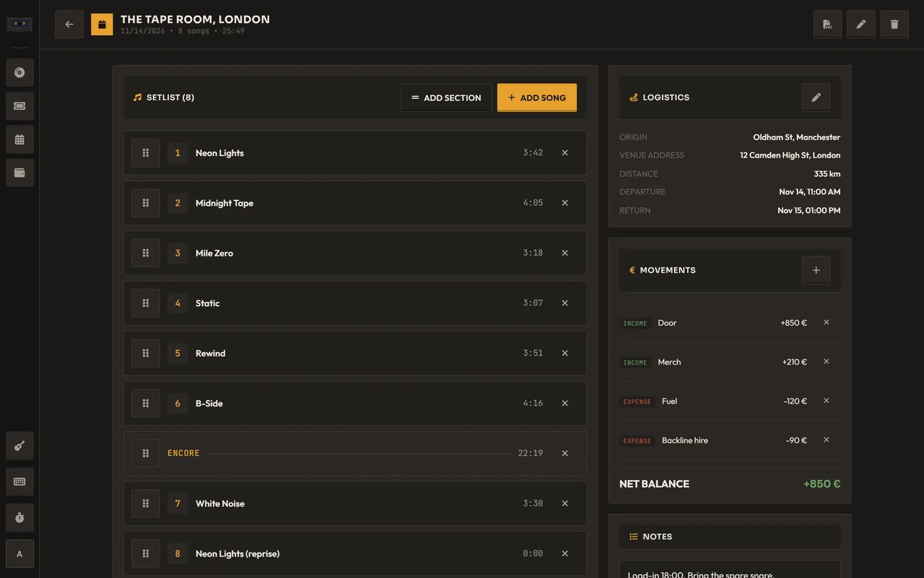This screenshot has width=924, height=578.
Task: Remove Rewind from the setlist
Action: (x=565, y=353)
